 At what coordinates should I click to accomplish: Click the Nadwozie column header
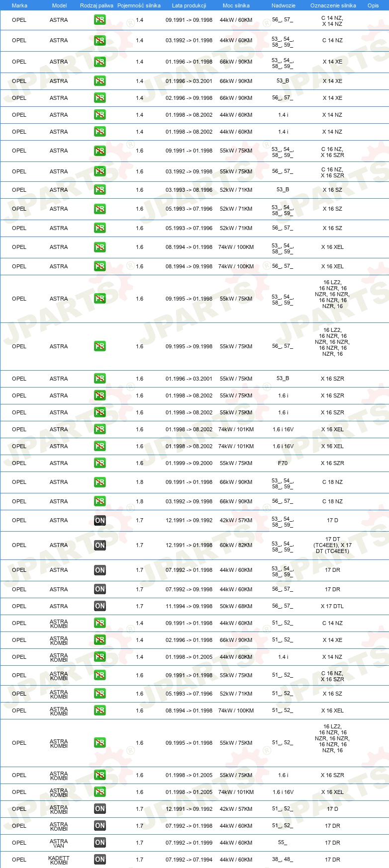pyautogui.click(x=284, y=5)
